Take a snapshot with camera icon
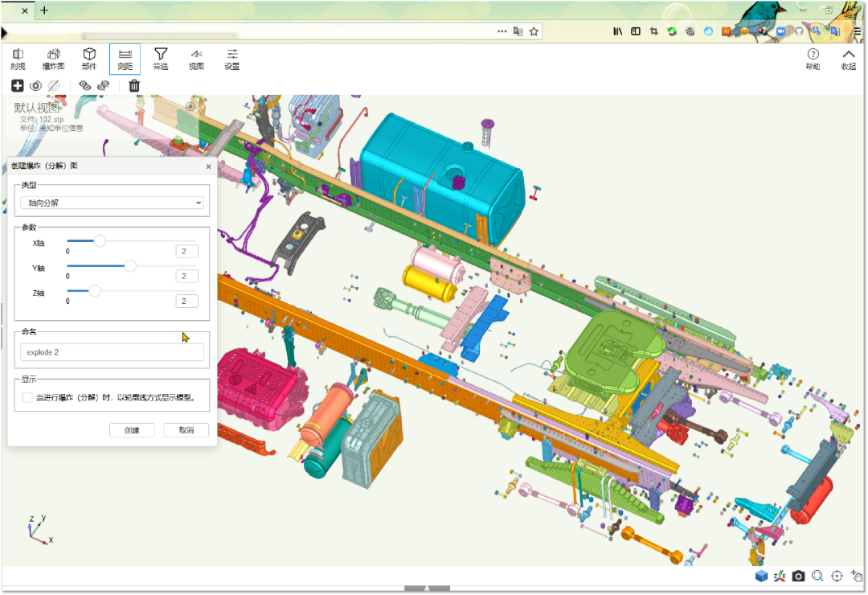The width and height of the screenshot is (868, 595). pos(798,577)
